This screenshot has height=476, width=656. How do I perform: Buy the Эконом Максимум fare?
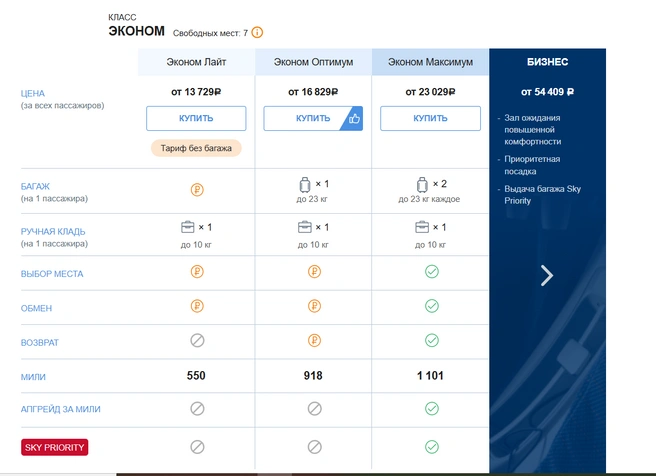[x=430, y=118]
